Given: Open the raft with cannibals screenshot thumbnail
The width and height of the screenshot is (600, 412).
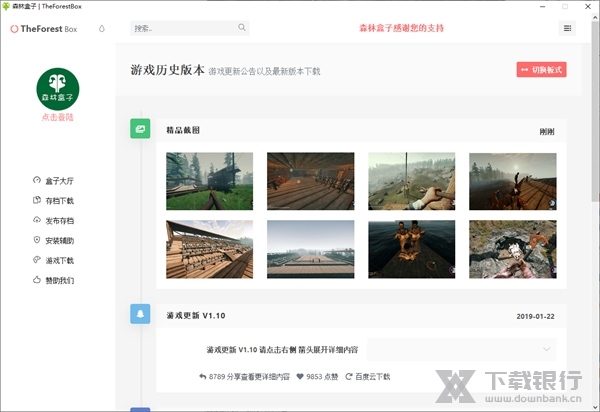Looking at the screenshot, I should pos(412,249).
